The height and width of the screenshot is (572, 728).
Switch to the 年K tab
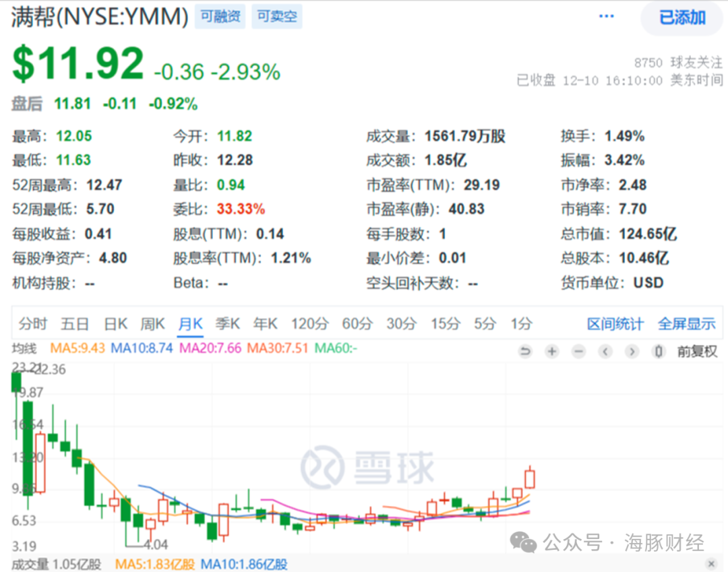tap(265, 323)
